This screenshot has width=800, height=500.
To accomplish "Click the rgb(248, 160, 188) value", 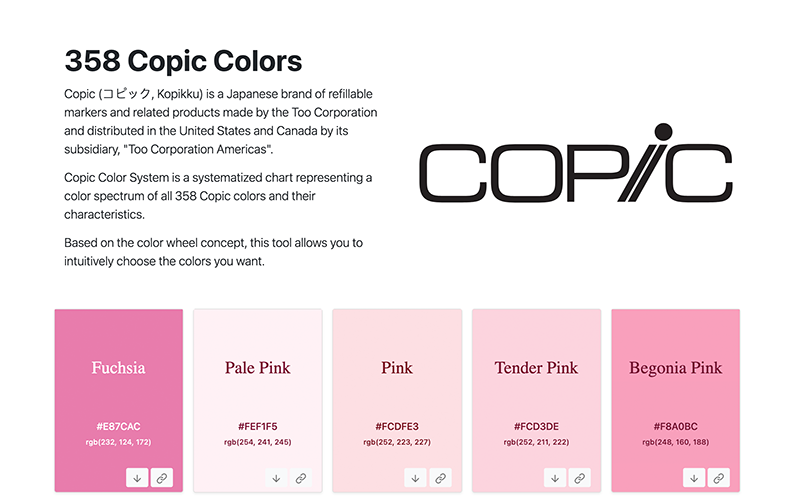I will coord(675,441).
